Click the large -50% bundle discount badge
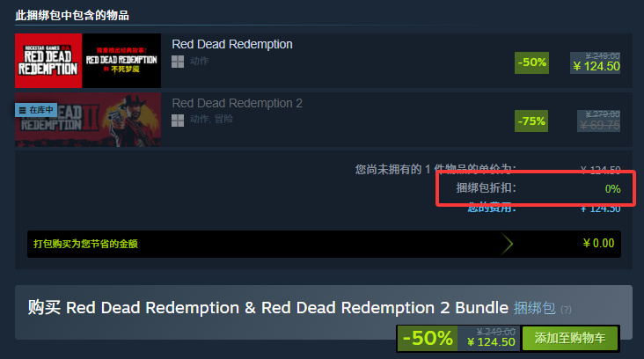The height and width of the screenshot is (359, 644). click(428, 338)
